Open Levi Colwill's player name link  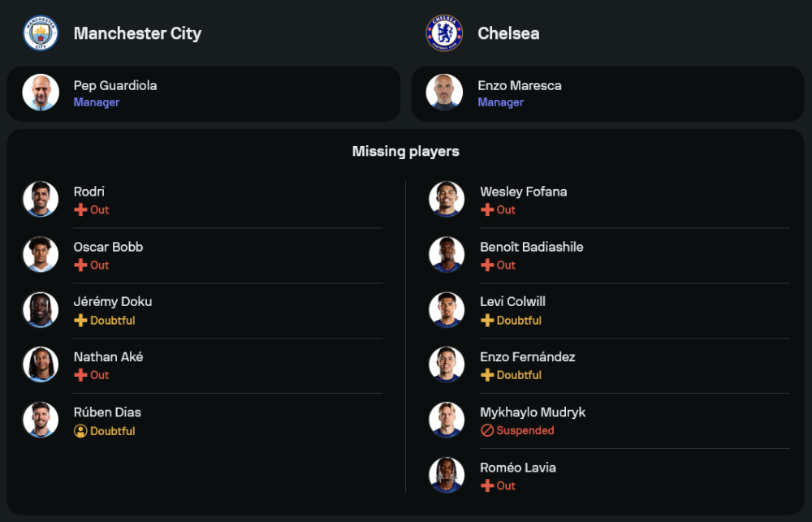[512, 301]
